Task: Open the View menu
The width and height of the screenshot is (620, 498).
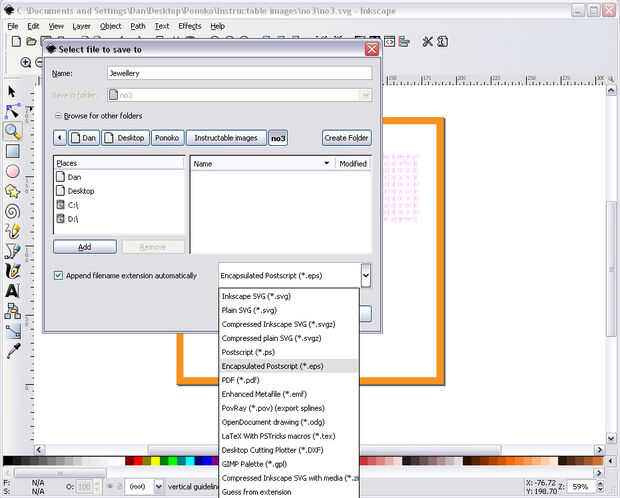Action: click(x=56, y=26)
